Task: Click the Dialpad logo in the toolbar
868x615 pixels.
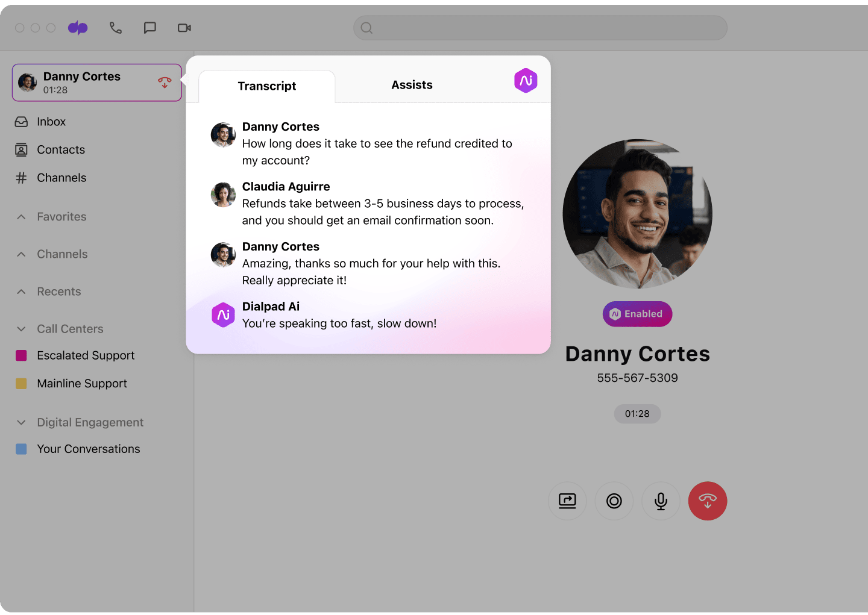Action: [78, 28]
